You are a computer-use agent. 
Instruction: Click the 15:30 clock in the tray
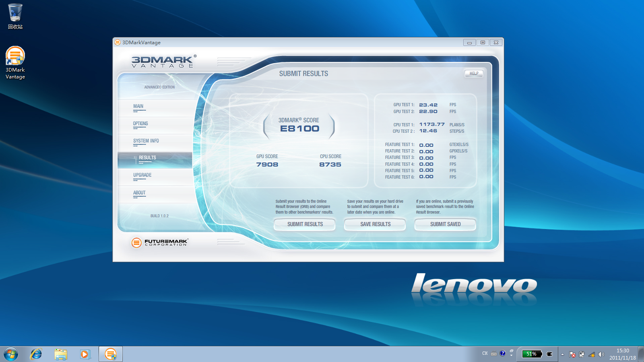623,351
